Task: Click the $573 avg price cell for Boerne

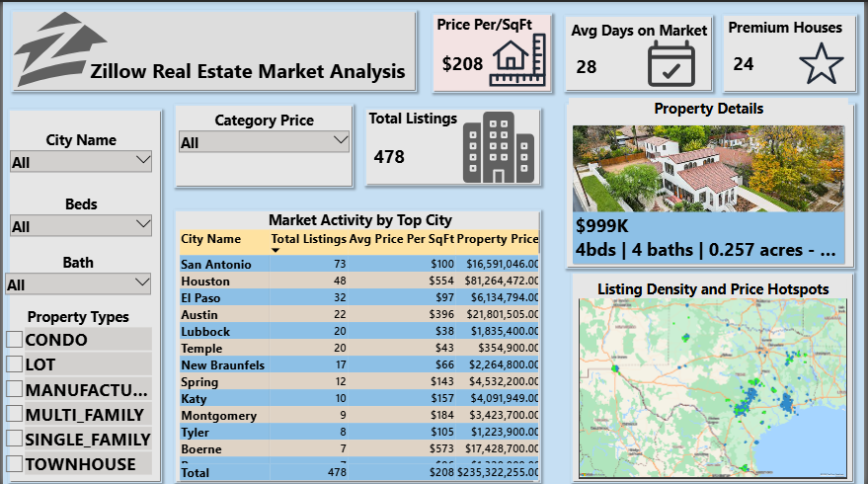Action: (441, 448)
